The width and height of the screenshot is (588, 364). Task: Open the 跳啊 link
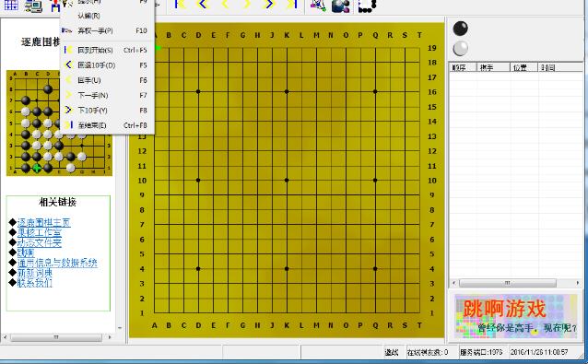pos(26,252)
